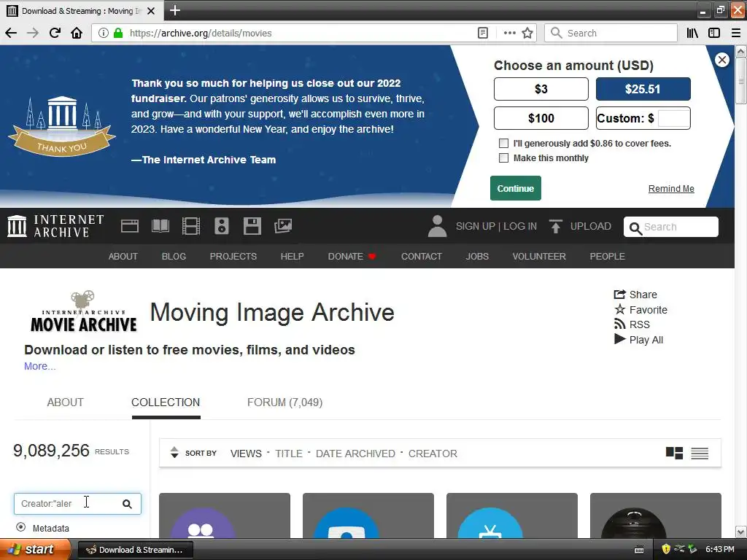The height and width of the screenshot is (560, 747).
Task: Click the Internet Archive logo
Action: pyautogui.click(x=55, y=226)
